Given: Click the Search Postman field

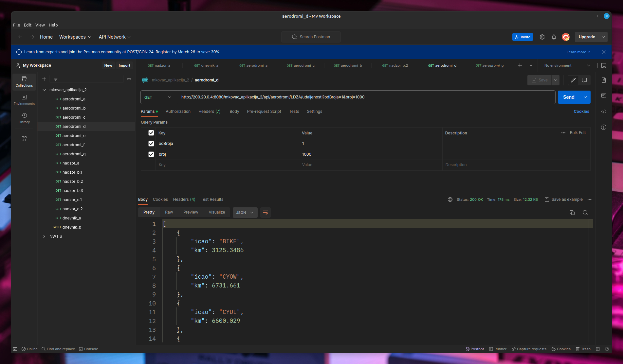Looking at the screenshot, I should click(x=311, y=37).
